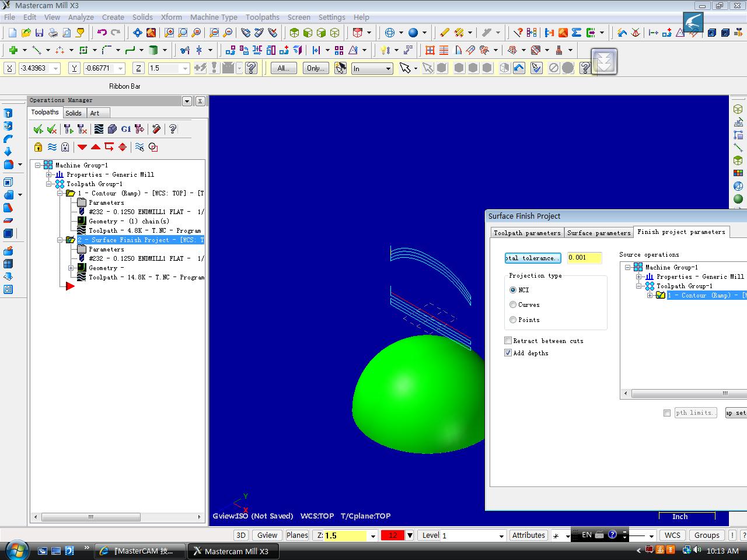This screenshot has height=560, width=747.
Task: Select the NCI projection type
Action: tap(513, 290)
